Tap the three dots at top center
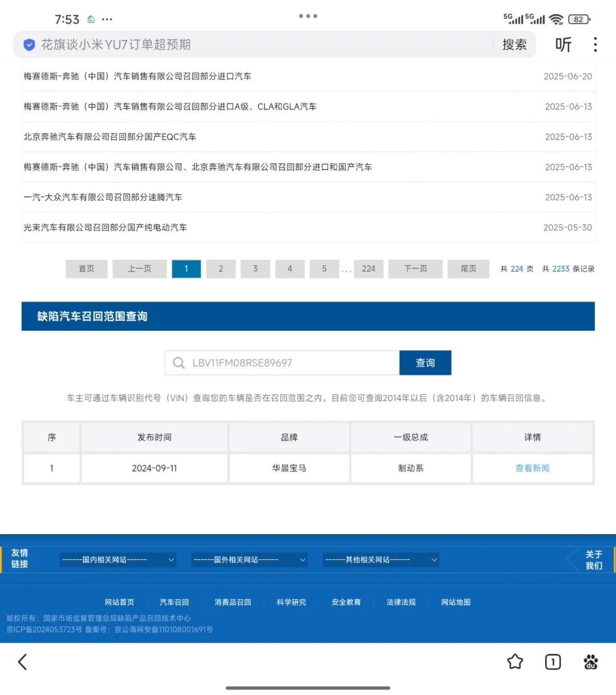 pyautogui.click(x=308, y=16)
